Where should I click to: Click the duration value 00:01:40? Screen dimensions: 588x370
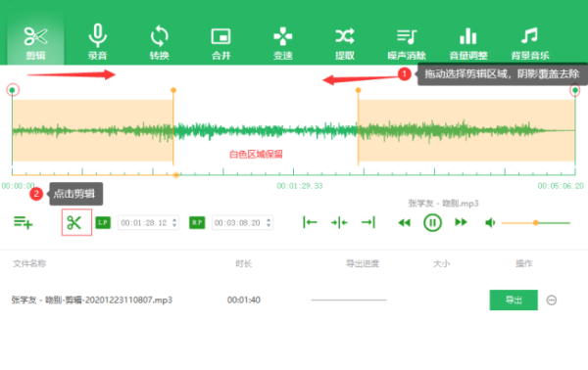coord(244,300)
